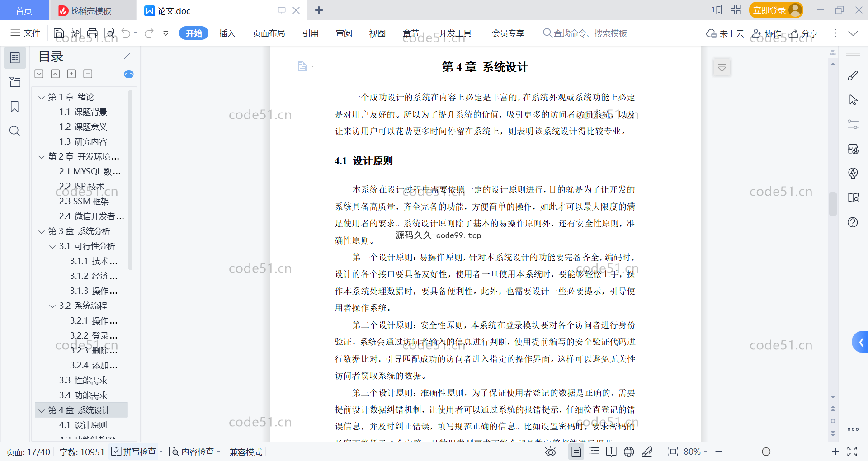This screenshot has width=868, height=461.
Task: Click the fit-page zoom icon in status bar
Action: coord(673,452)
